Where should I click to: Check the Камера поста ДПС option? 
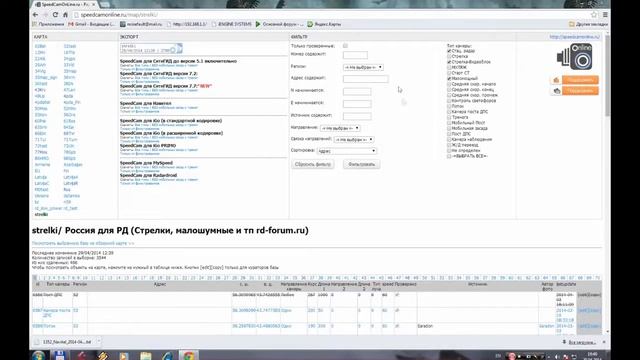(x=449, y=111)
